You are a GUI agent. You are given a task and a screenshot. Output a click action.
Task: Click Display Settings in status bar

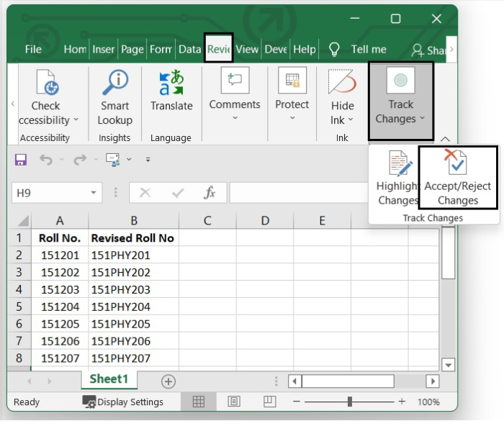coord(123,402)
